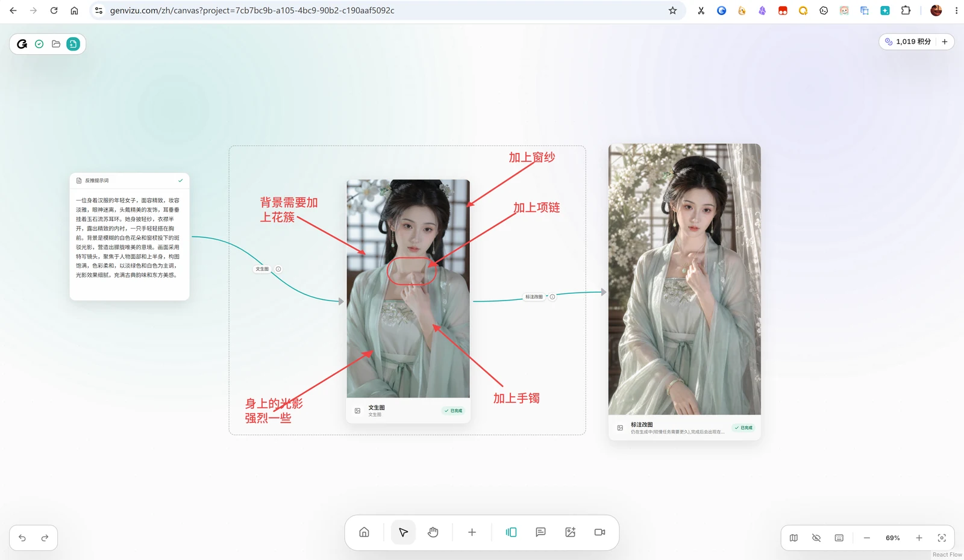This screenshot has height=560, width=964.
Task: Click the info icon beside 标注改图 edge label
Action: coord(552,297)
